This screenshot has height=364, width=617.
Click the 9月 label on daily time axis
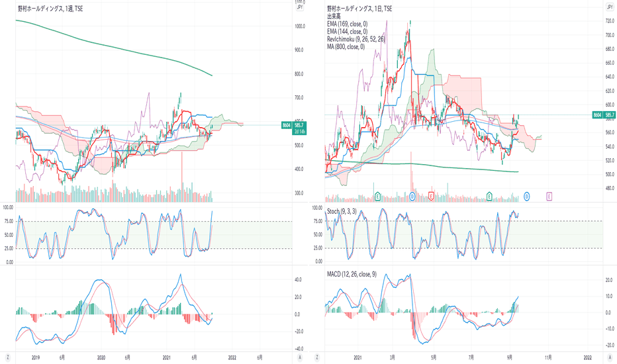(510, 357)
